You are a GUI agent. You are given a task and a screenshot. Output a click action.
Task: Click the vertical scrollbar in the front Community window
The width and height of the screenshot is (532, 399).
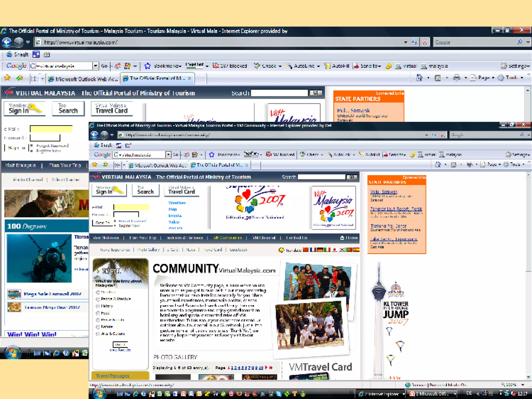tap(528, 276)
